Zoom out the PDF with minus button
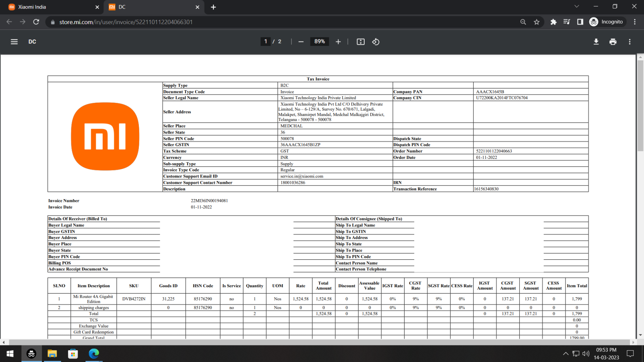The image size is (644, 362). (x=301, y=42)
